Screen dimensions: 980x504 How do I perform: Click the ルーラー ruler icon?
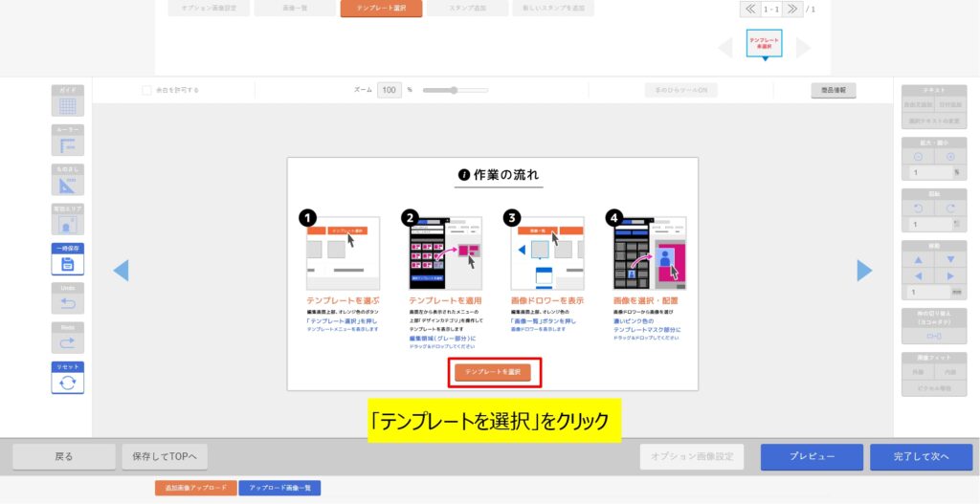tap(67, 145)
